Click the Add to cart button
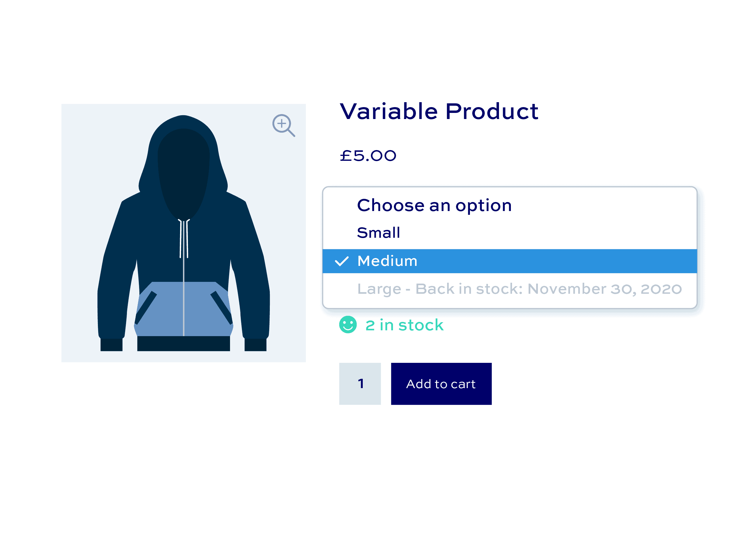The height and width of the screenshot is (537, 756). point(441,383)
